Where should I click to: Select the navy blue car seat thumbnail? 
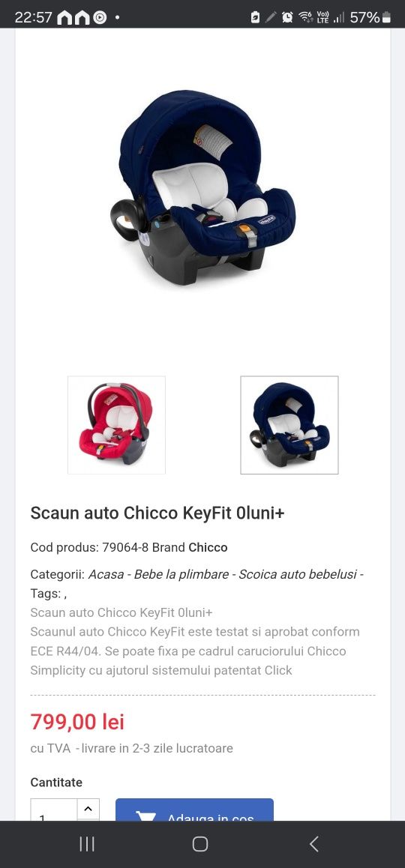coord(289,424)
